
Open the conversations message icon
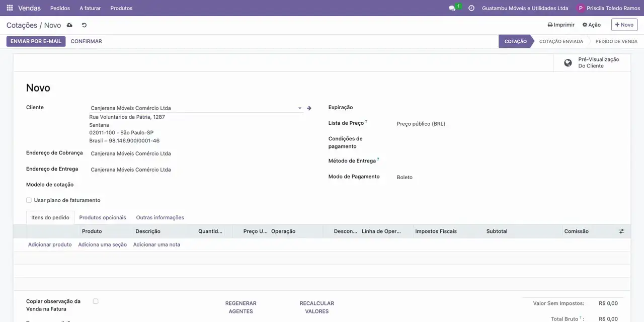pyautogui.click(x=452, y=8)
